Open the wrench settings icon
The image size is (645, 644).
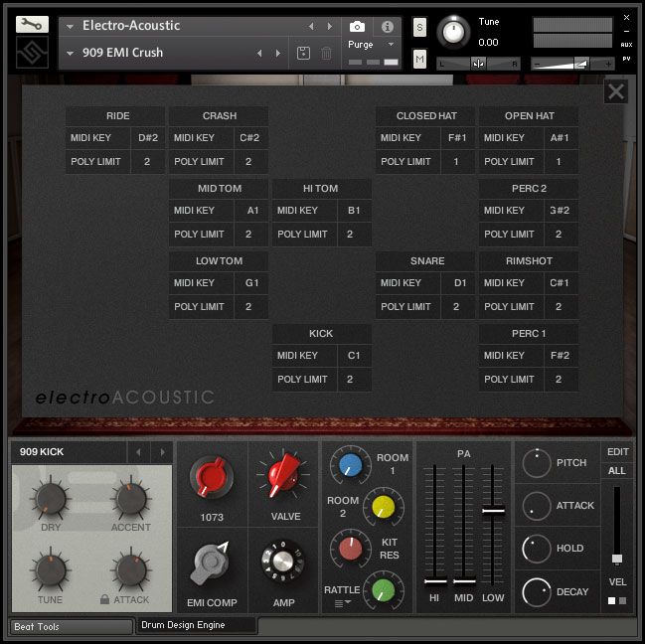pyautogui.click(x=32, y=24)
